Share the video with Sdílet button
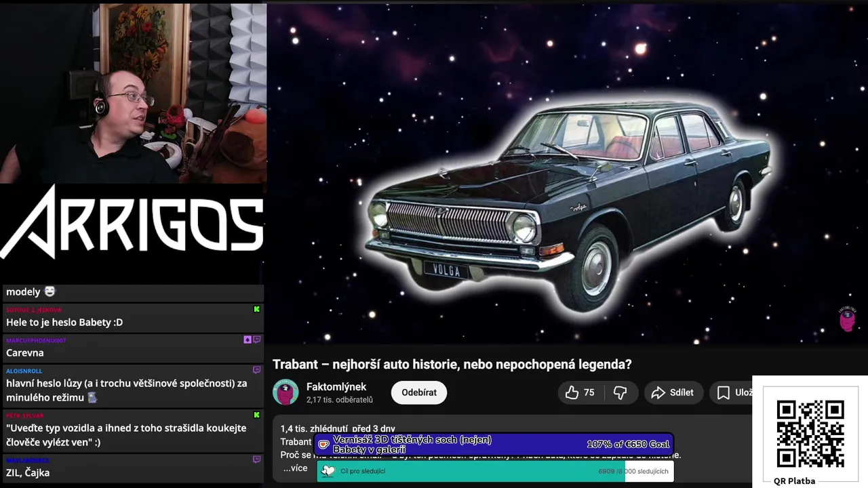The height and width of the screenshot is (488, 868). tap(673, 392)
